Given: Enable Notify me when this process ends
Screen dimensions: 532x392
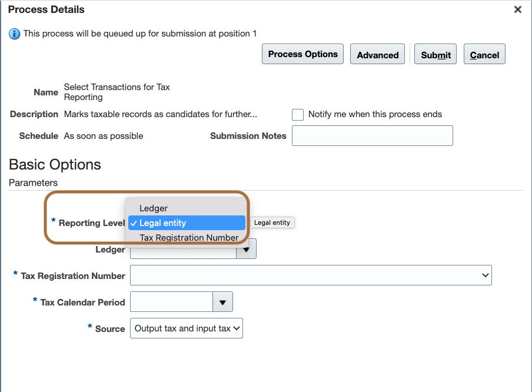Looking at the screenshot, I should coord(297,114).
